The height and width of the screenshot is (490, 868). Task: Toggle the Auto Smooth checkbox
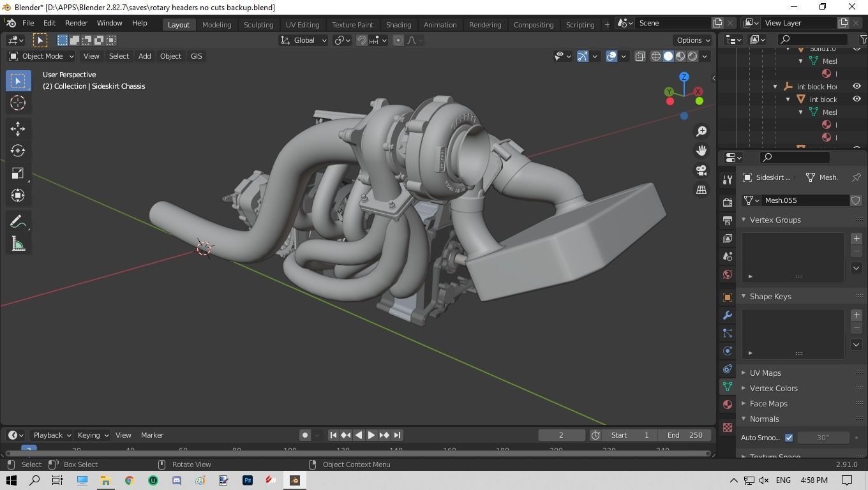(x=789, y=438)
